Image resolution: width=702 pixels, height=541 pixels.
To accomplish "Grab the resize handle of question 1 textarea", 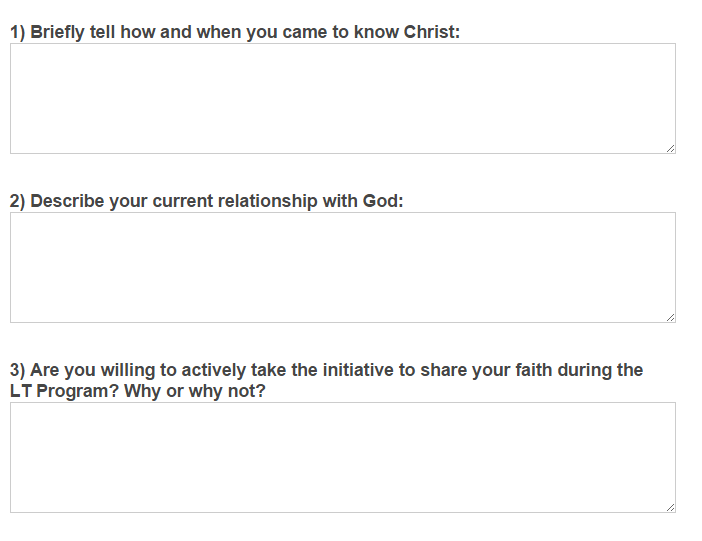I will [670, 148].
